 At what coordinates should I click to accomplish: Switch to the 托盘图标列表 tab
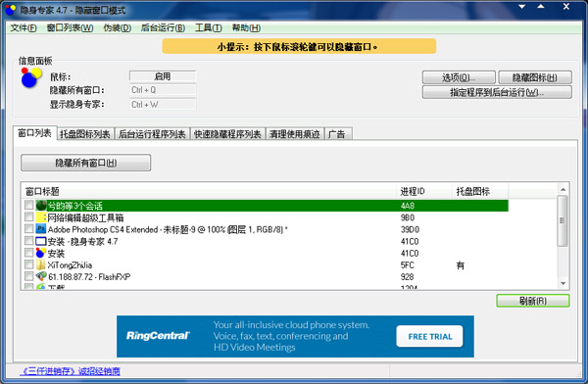click(x=85, y=134)
